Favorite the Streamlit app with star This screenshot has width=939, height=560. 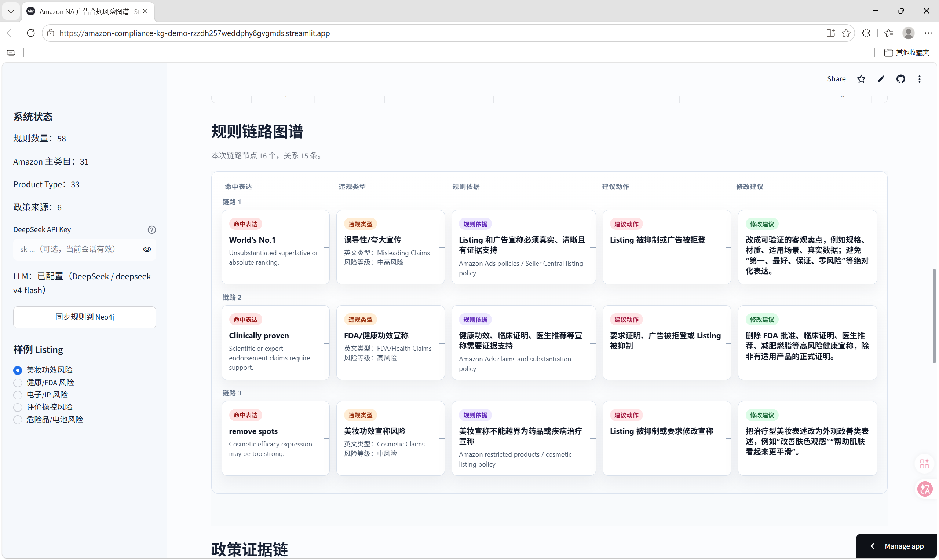pos(861,79)
